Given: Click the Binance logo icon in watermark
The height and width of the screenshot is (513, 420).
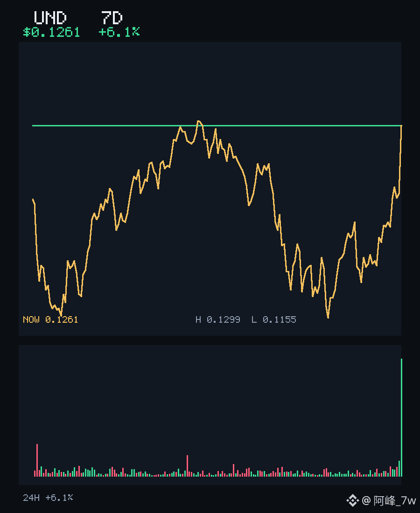Looking at the screenshot, I should click(352, 500).
